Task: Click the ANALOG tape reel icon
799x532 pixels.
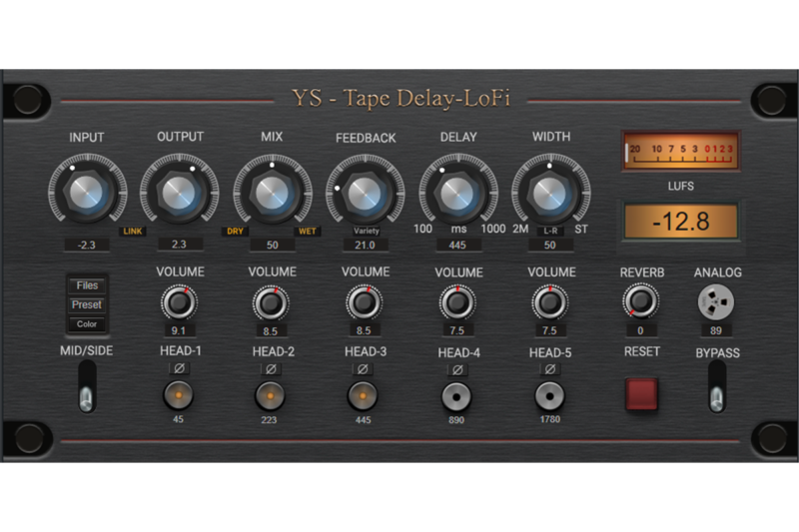Action: (714, 301)
